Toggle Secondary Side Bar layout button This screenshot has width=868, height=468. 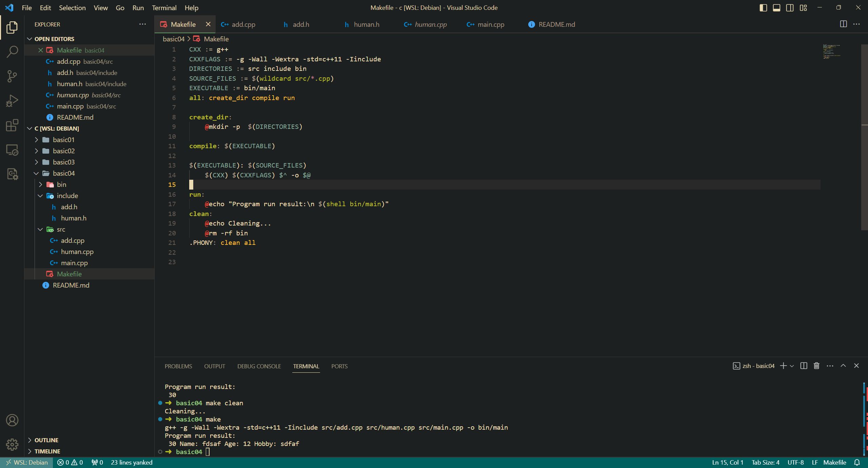[x=790, y=7]
